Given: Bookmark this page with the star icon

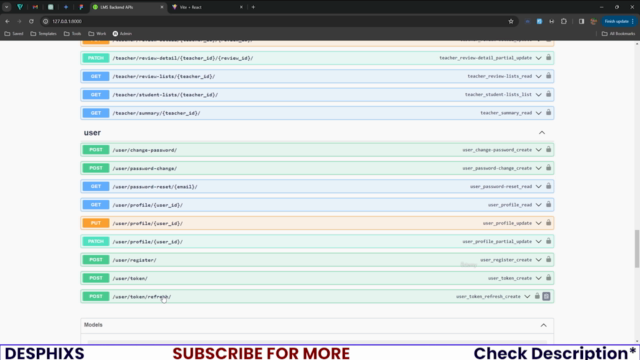Looking at the screenshot, I should [x=511, y=21].
